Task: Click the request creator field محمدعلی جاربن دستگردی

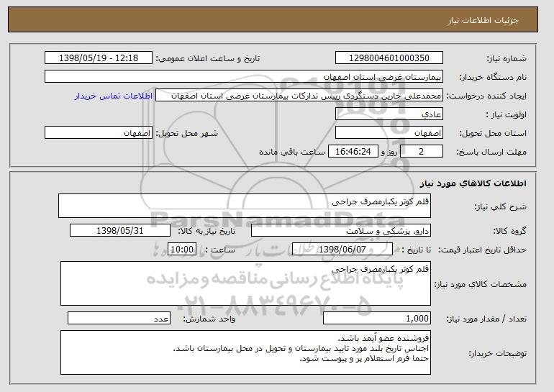Action: [299, 96]
